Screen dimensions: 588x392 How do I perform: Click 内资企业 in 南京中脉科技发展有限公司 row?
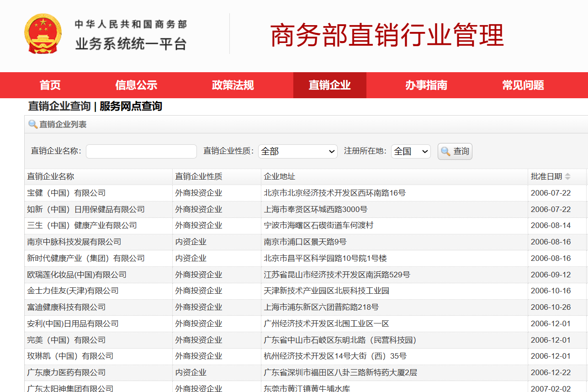tap(191, 242)
